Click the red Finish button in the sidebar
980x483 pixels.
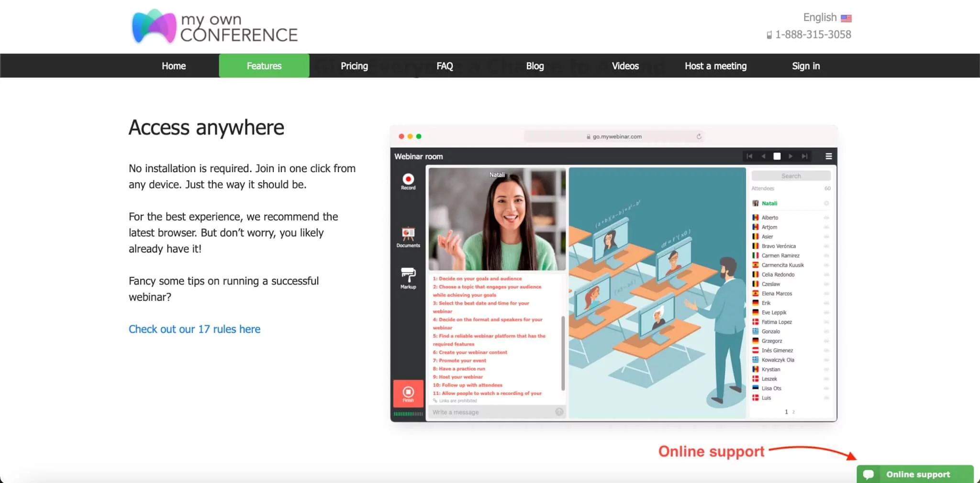[408, 393]
